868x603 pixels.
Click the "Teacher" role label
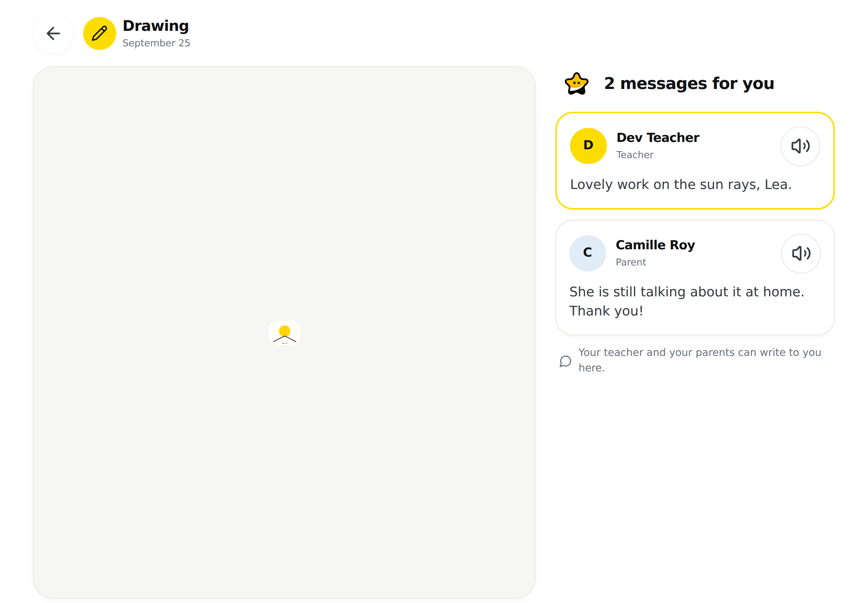634,155
